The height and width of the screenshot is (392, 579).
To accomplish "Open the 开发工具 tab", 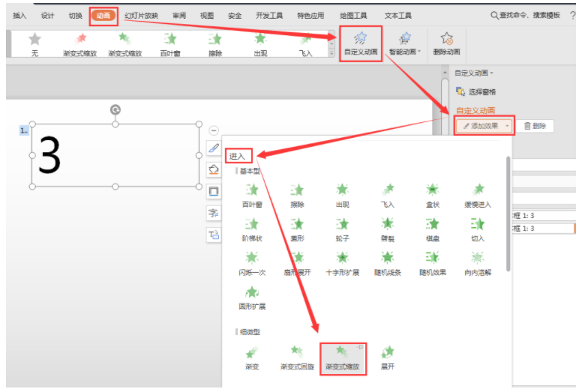I will [x=269, y=16].
